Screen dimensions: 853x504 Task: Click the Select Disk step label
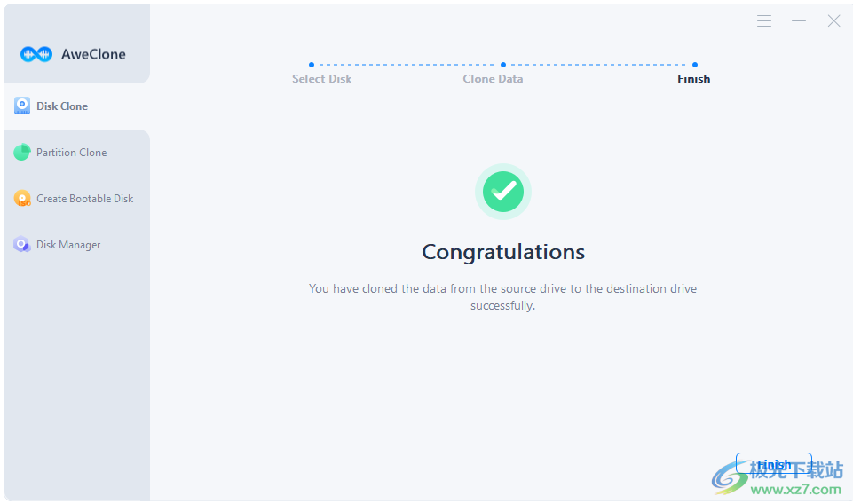pyautogui.click(x=321, y=79)
